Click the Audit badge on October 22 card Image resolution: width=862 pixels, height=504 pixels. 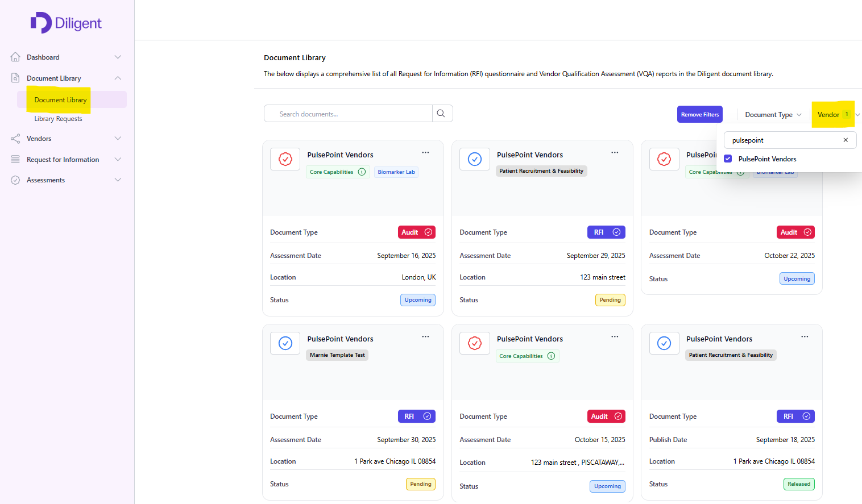coord(795,232)
